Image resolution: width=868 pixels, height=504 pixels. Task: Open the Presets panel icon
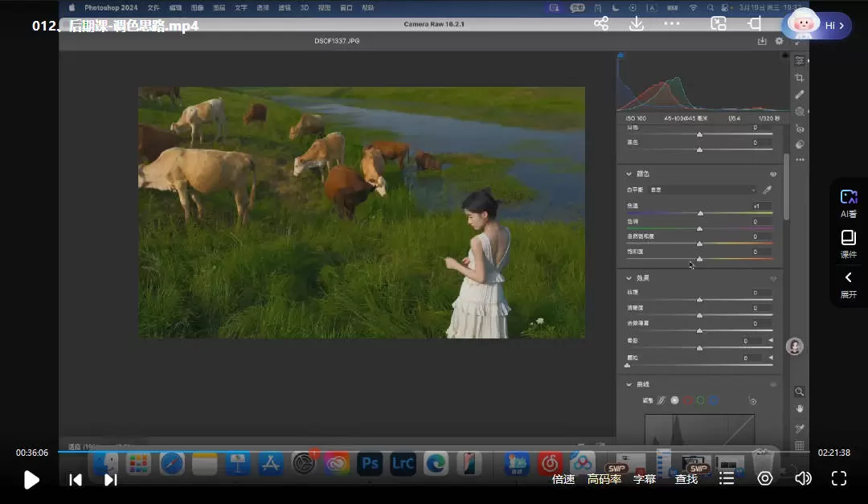click(x=800, y=145)
